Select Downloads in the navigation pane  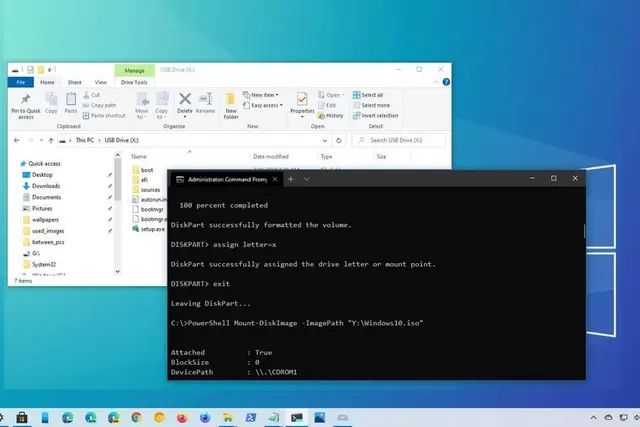tap(41, 186)
